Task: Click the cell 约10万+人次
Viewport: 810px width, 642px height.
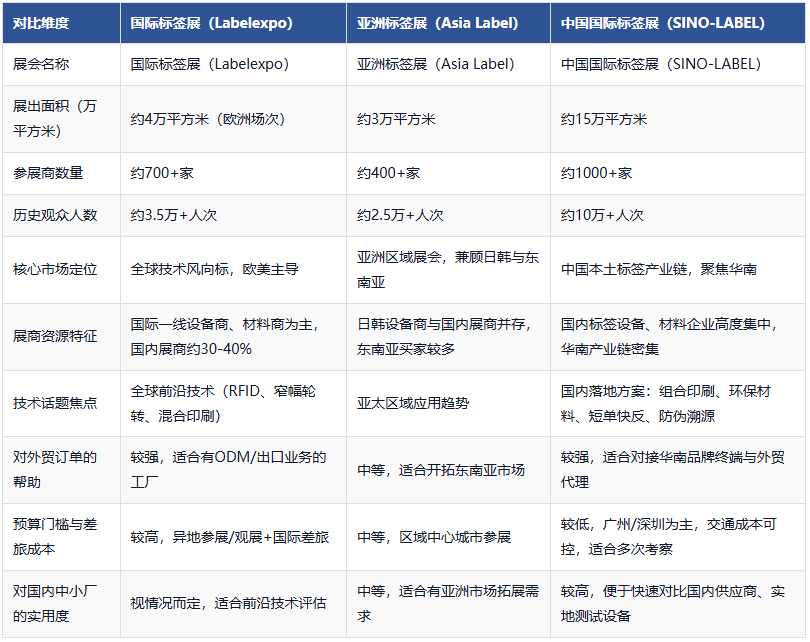Action: [x=678, y=215]
